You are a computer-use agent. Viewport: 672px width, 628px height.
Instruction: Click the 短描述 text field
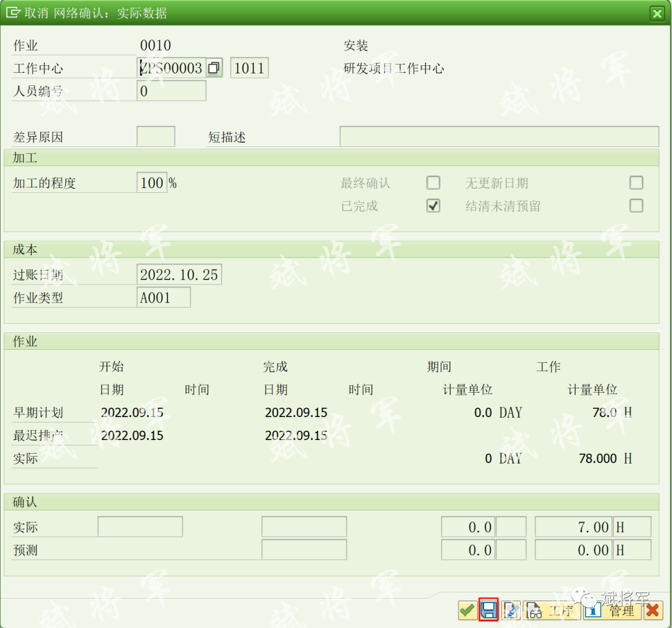point(499,137)
